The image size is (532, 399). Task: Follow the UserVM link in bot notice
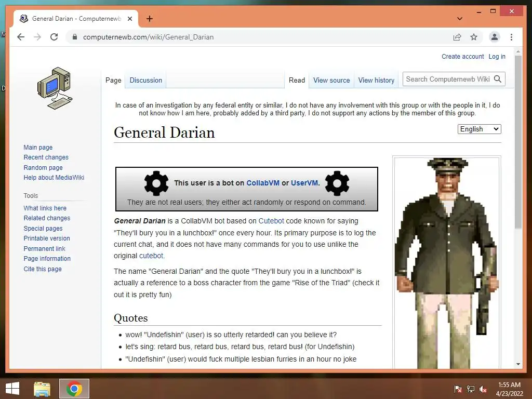coord(304,183)
